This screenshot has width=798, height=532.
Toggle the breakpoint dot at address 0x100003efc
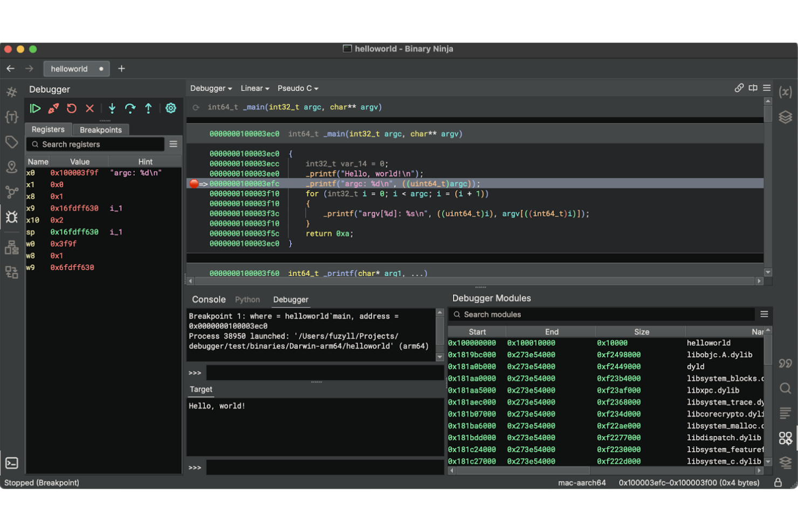coord(194,183)
